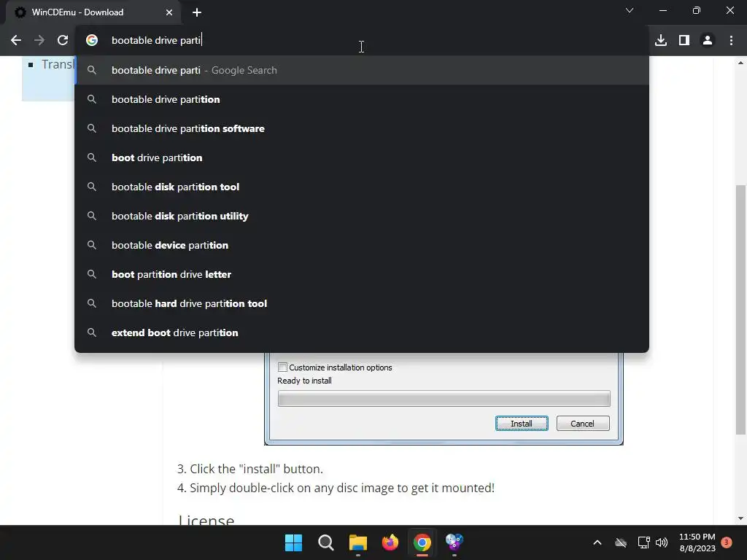The image size is (747, 560).
Task: Open the notification badge showing 3
Action: pyautogui.click(x=727, y=542)
